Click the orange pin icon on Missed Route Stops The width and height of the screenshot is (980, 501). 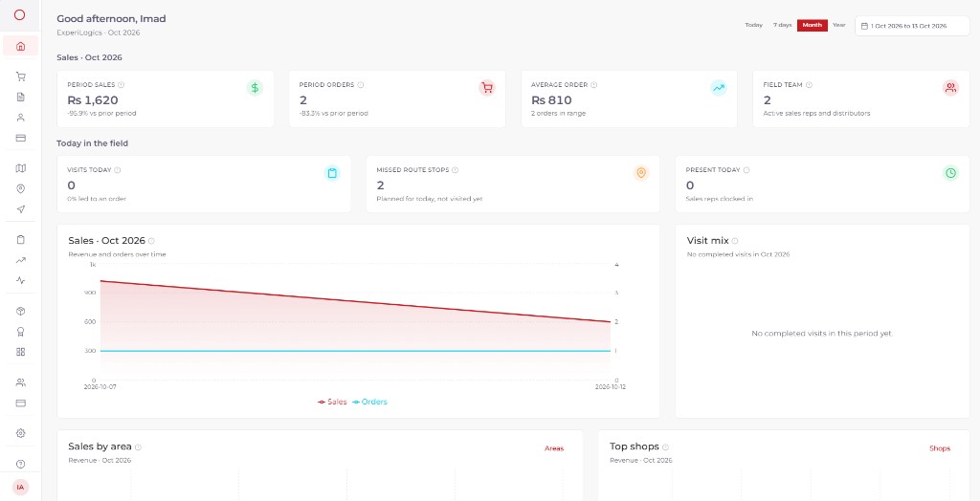click(640, 173)
